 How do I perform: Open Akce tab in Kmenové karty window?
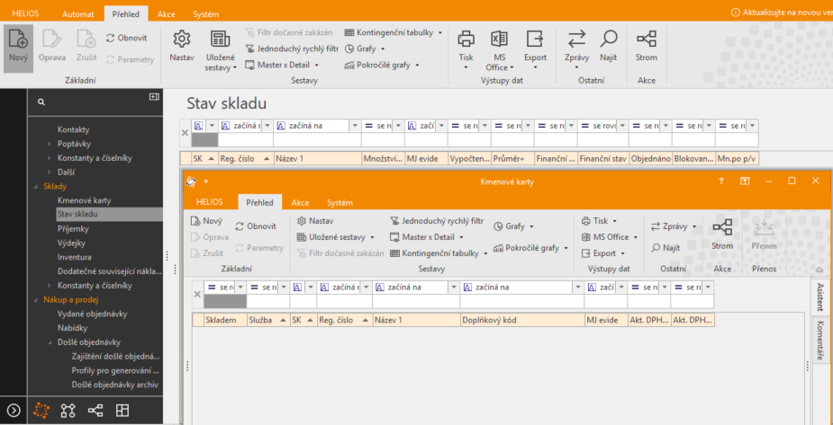(300, 202)
